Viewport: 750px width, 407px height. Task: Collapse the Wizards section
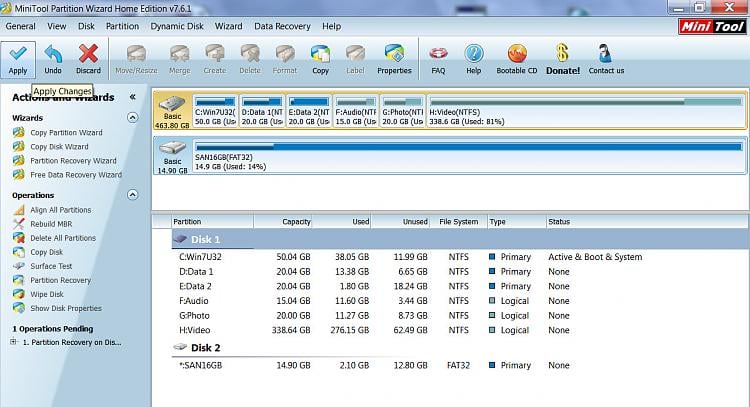tap(133, 118)
